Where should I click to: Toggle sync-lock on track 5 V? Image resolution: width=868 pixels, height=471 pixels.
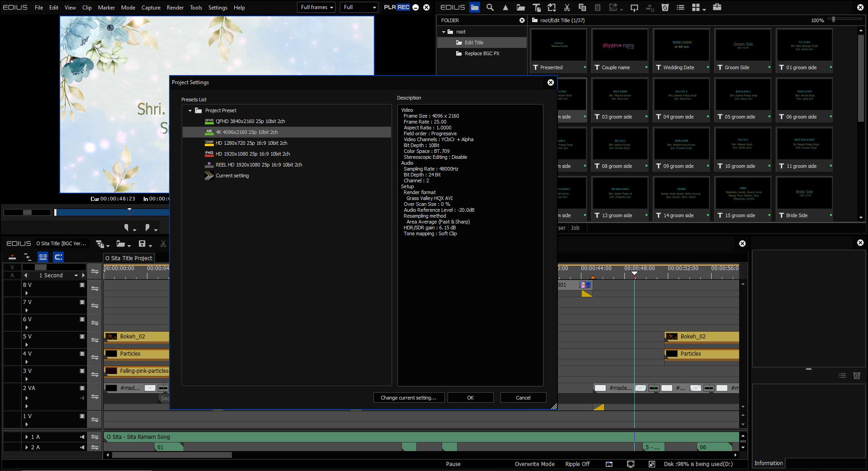(x=94, y=340)
